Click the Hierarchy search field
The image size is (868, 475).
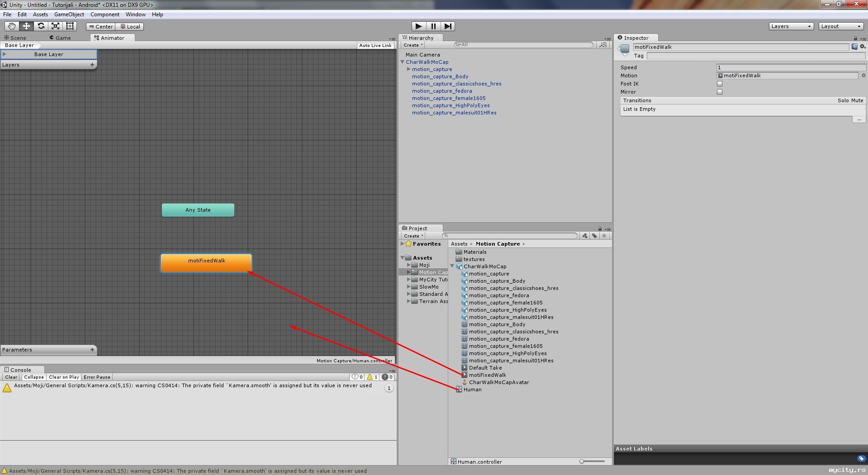(523, 45)
